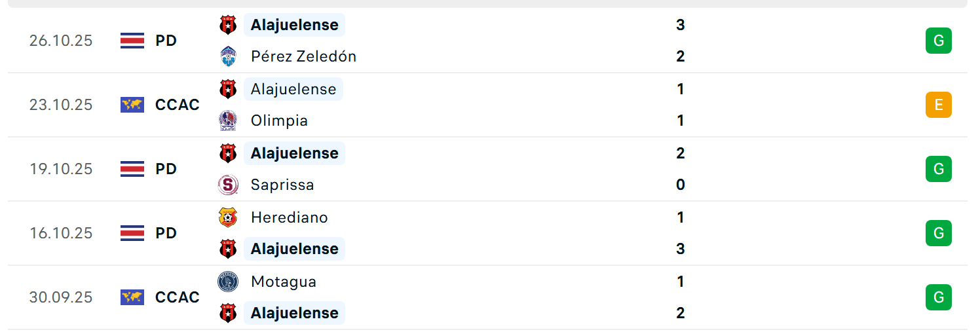
Task: Click CCAC competition label on 30.09.25 row
Action: [x=178, y=297]
